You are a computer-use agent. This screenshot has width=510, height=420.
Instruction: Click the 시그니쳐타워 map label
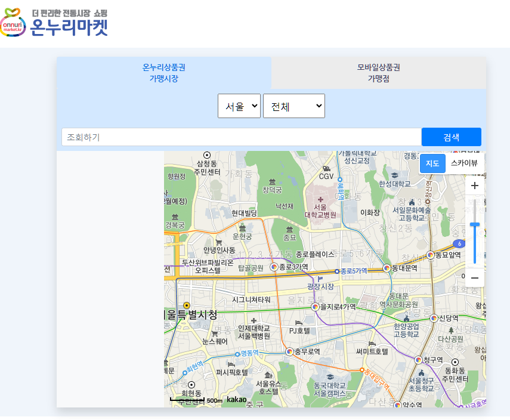(x=251, y=299)
